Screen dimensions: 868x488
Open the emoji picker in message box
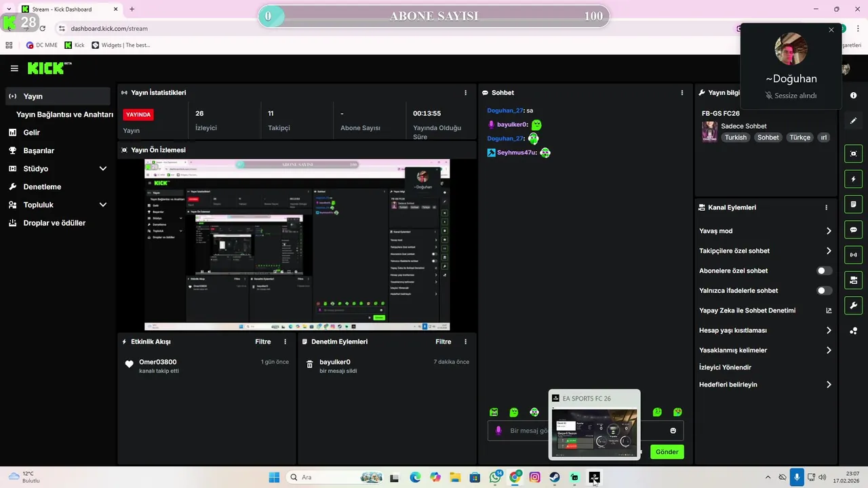click(x=673, y=430)
